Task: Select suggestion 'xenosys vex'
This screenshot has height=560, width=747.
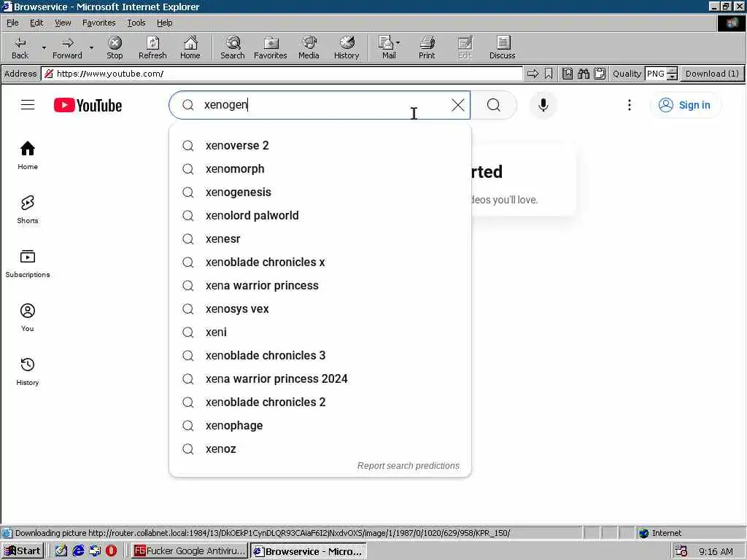Action: [x=320, y=308]
